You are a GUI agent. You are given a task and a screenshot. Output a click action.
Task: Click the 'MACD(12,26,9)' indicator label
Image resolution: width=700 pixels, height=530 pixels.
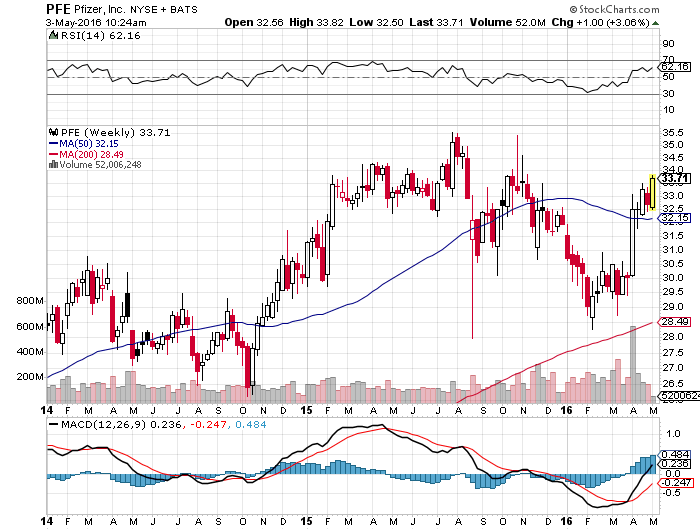(x=104, y=424)
